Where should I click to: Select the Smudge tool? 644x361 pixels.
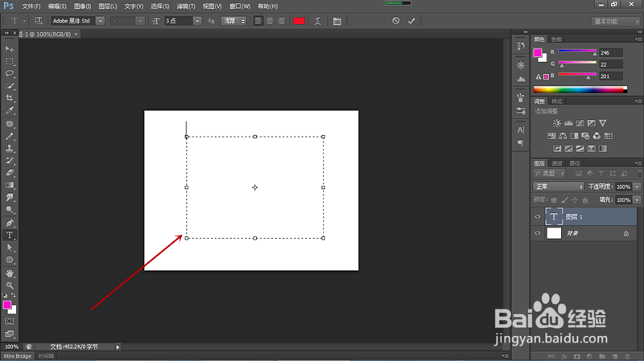tap(10, 197)
